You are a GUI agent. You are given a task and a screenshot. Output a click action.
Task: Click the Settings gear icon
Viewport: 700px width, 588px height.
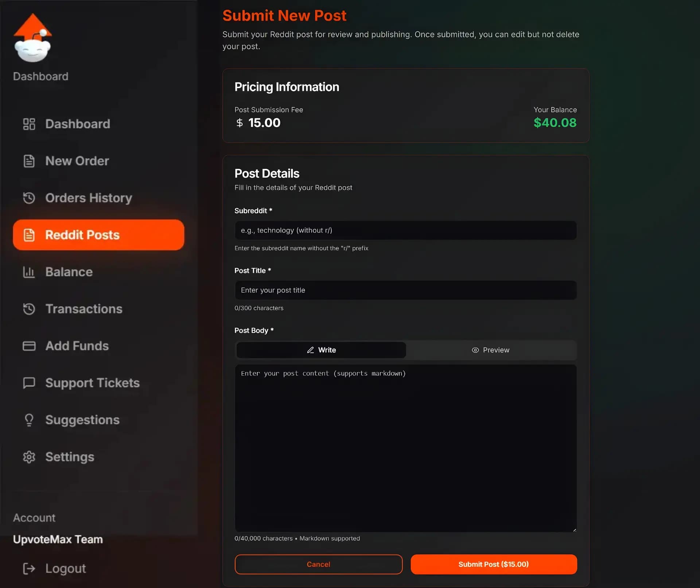29,457
